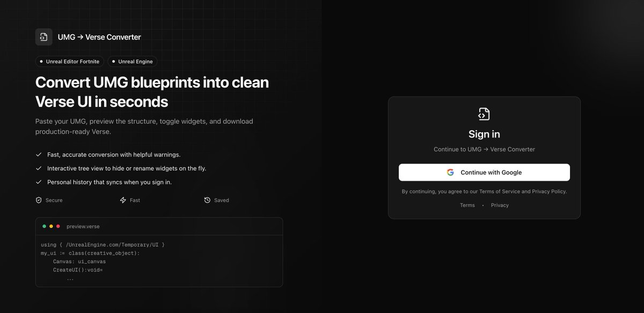
Task: Click the UMG → Verse Converter header title
Action: (x=99, y=37)
